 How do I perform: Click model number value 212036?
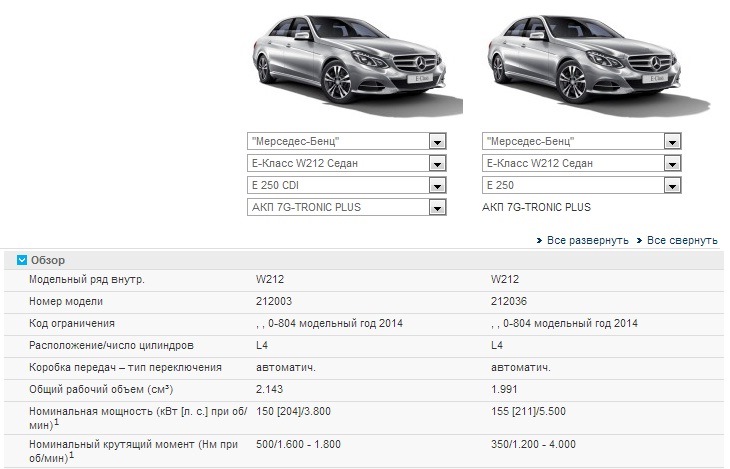coord(509,301)
